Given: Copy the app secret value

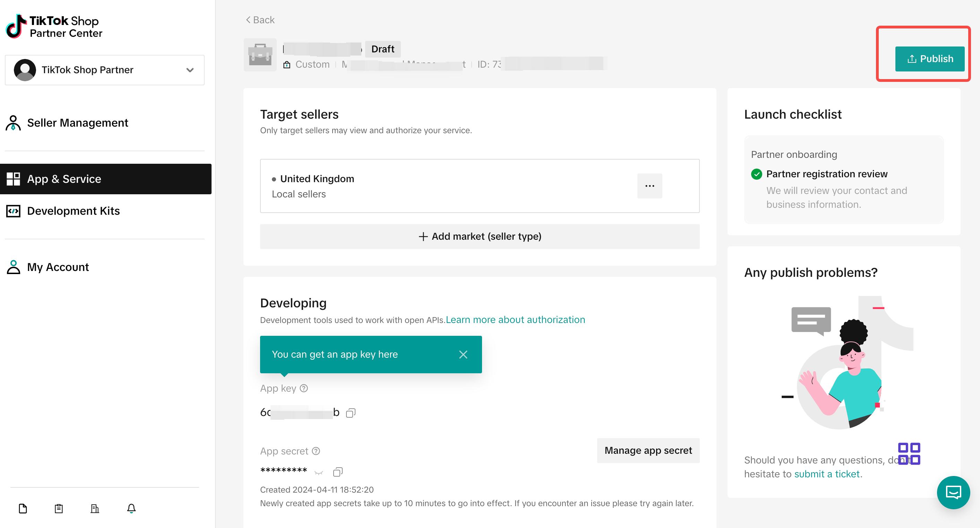Looking at the screenshot, I should (337, 472).
